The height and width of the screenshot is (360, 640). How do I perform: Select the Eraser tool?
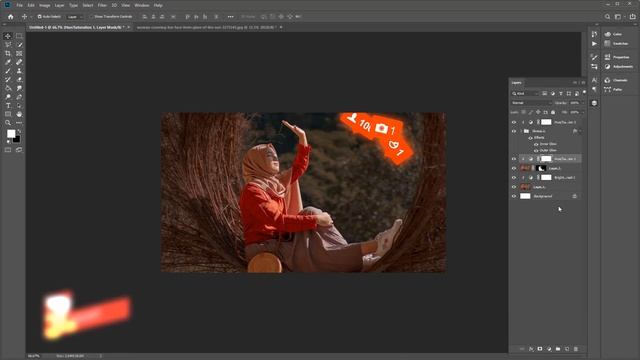(x=19, y=80)
